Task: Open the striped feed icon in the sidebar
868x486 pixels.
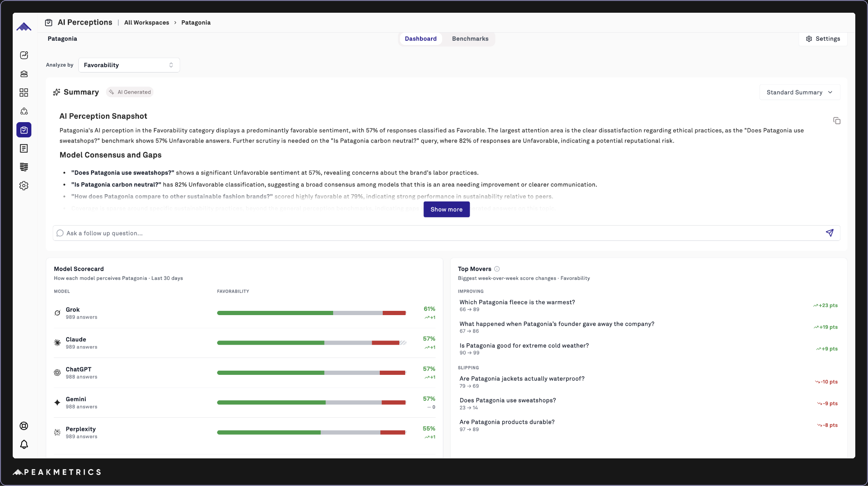Action: [24, 167]
